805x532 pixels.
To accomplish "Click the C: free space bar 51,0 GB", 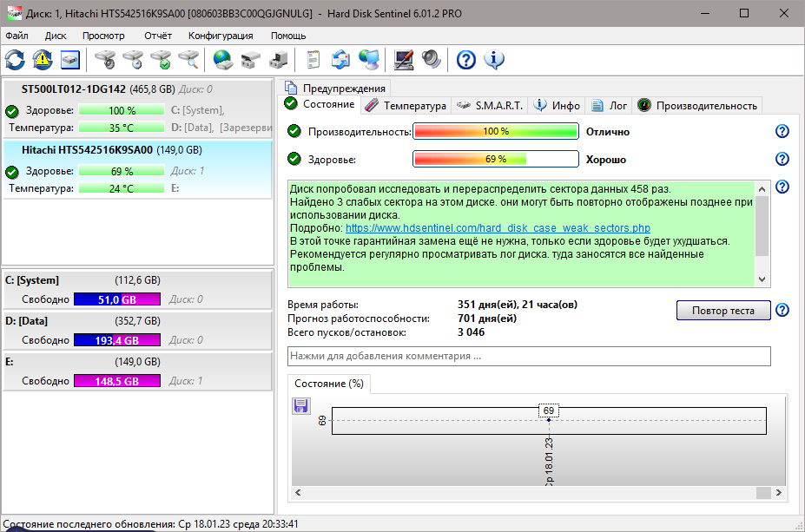I will [x=117, y=299].
